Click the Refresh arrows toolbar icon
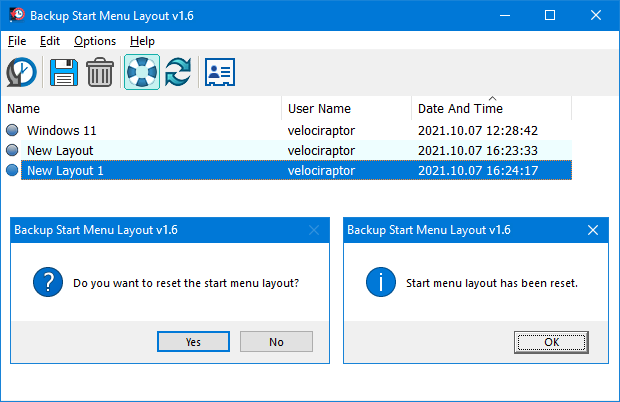 [x=178, y=72]
